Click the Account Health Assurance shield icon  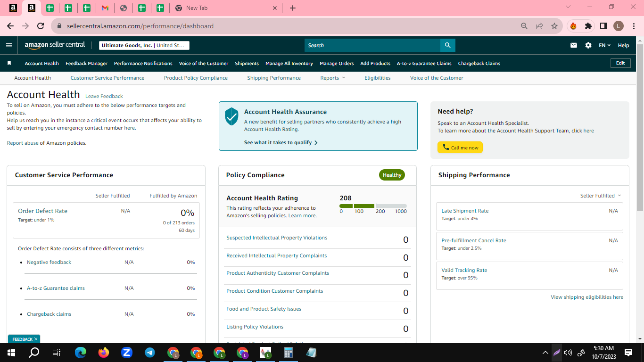(x=231, y=116)
